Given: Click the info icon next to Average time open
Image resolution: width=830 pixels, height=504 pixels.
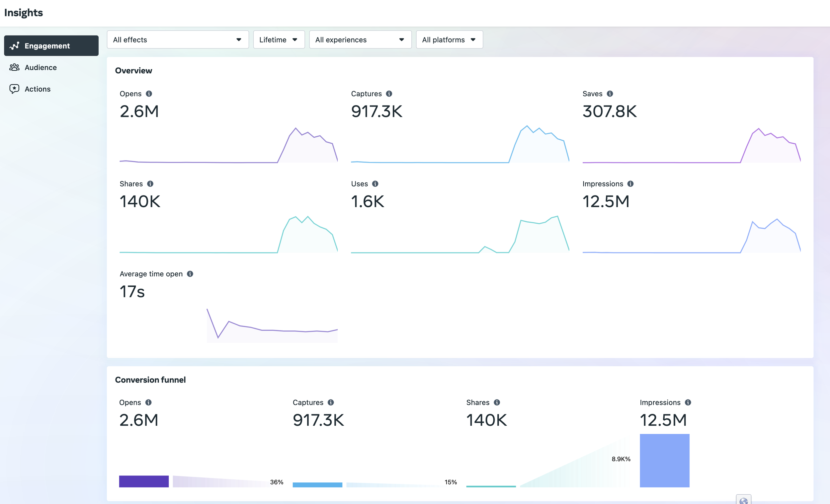Looking at the screenshot, I should point(190,274).
